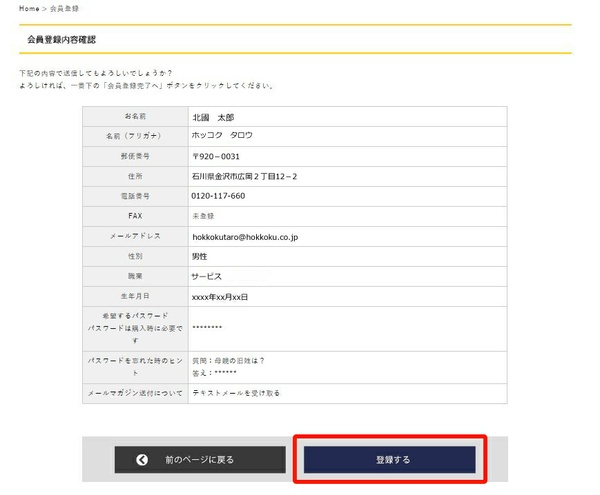Screen dimensions: 600x495
Task: Select the occupation value サービス
Action: [x=207, y=276]
